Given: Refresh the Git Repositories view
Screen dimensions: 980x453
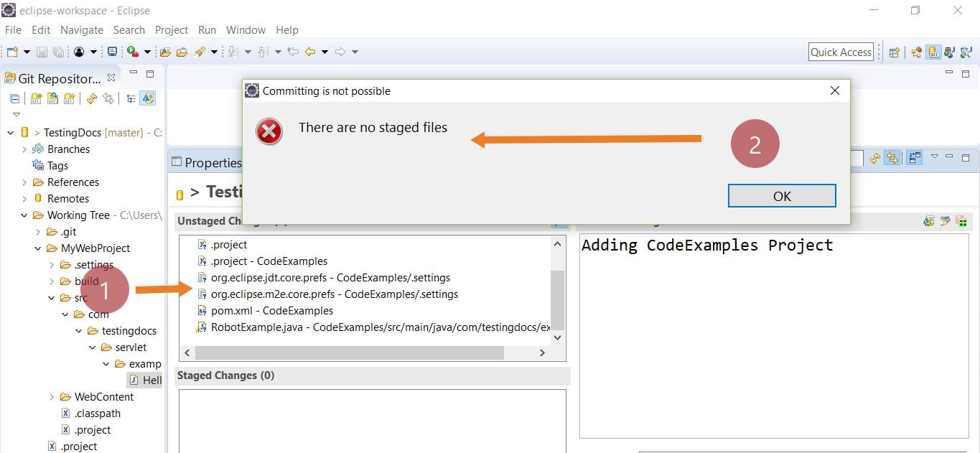Looking at the screenshot, I should point(91,100).
